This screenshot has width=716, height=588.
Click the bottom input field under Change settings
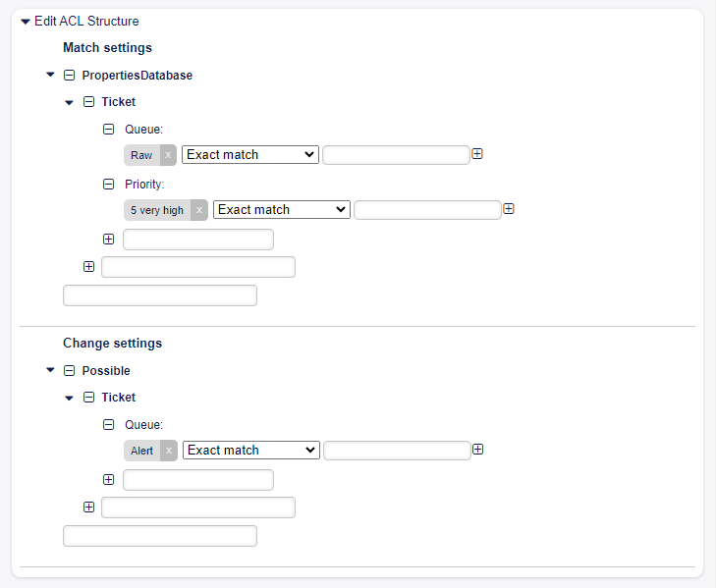pyautogui.click(x=159, y=536)
